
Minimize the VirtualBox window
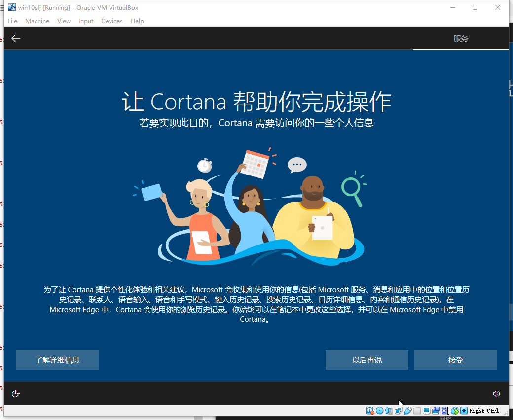point(453,7)
